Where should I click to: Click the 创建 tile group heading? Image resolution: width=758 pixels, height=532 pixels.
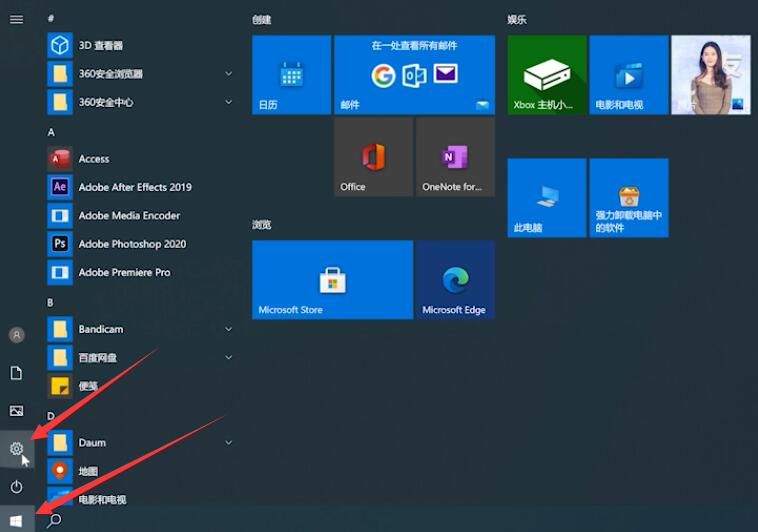coord(262,19)
